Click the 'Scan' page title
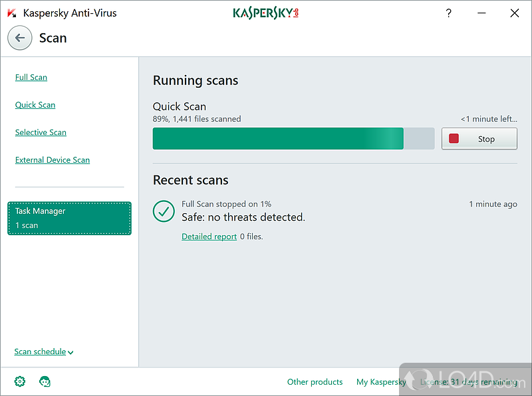The width and height of the screenshot is (532, 396). click(53, 38)
